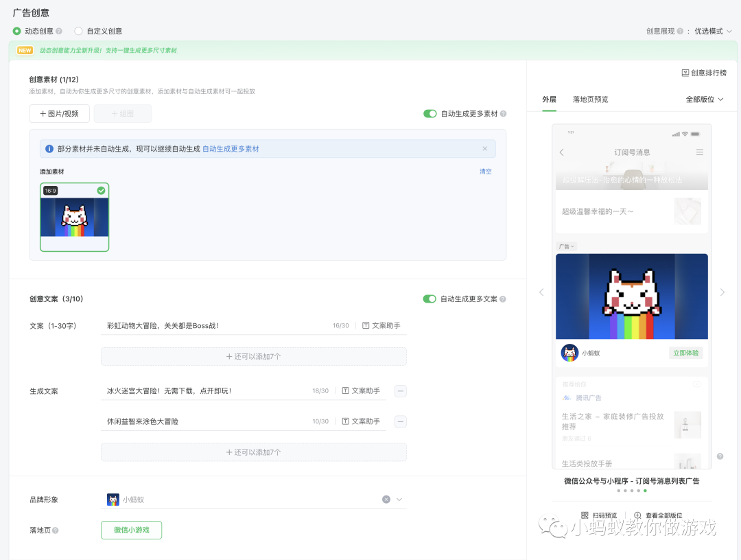
Task: Select the last green pagination dot
Action: click(x=645, y=491)
